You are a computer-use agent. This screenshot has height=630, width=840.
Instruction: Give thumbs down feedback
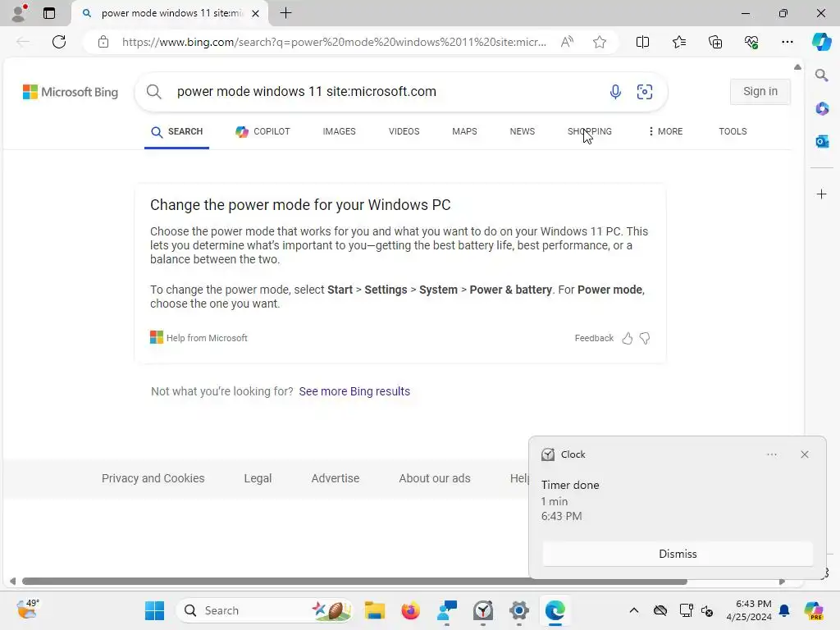coord(645,338)
